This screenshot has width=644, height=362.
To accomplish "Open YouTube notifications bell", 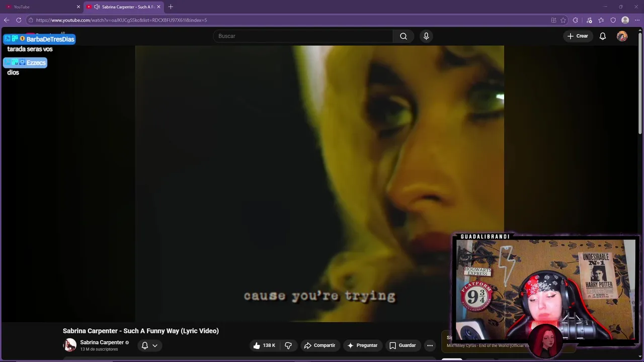I will [603, 36].
